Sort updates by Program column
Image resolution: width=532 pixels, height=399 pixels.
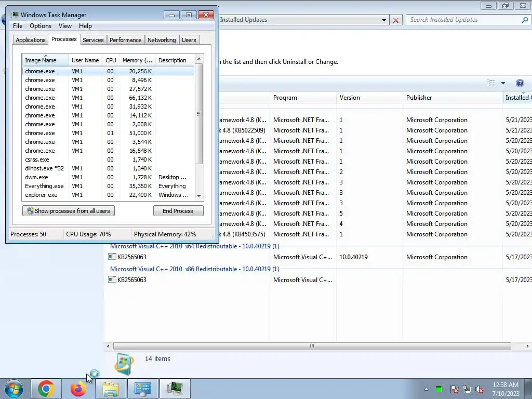303,98
